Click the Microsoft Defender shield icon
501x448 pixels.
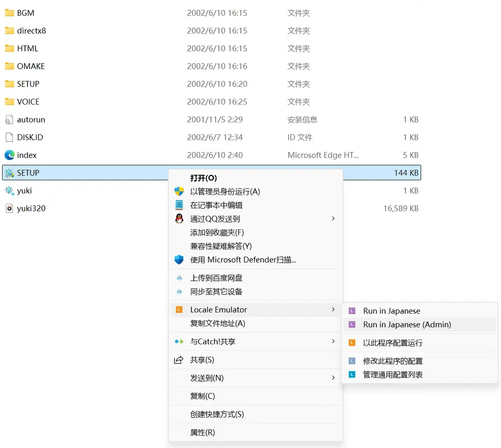(x=179, y=260)
